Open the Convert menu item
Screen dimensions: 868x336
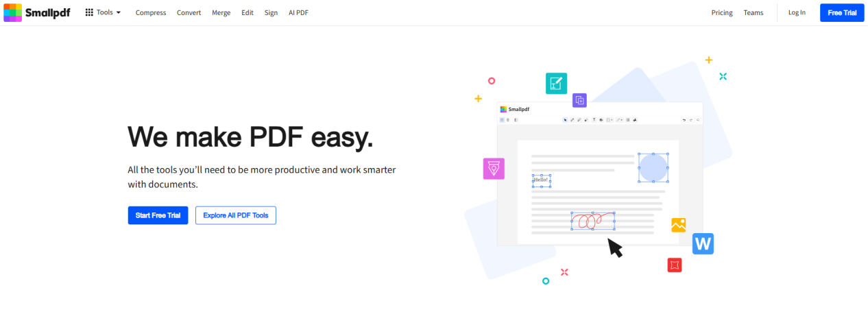pos(189,12)
